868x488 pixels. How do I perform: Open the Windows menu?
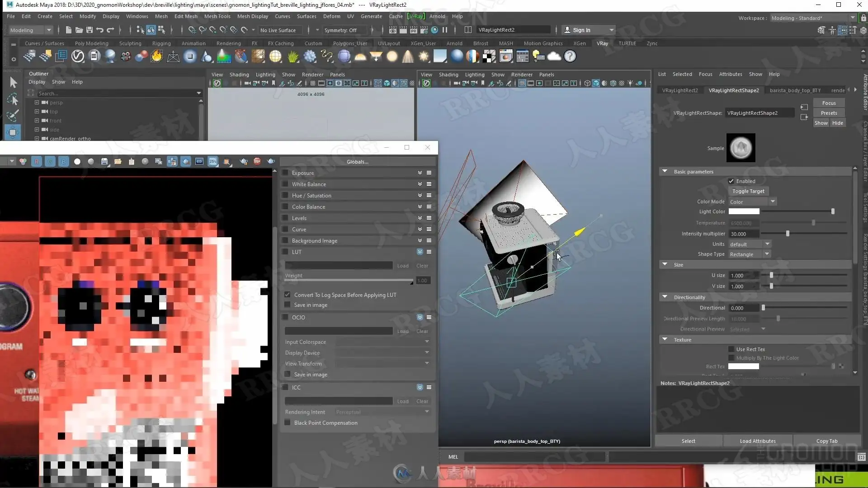137,16
